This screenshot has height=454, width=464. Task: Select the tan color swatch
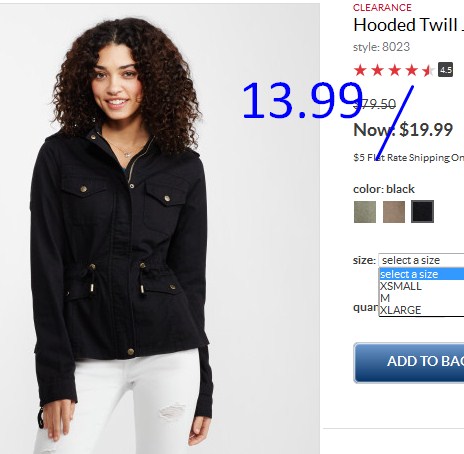(x=394, y=212)
